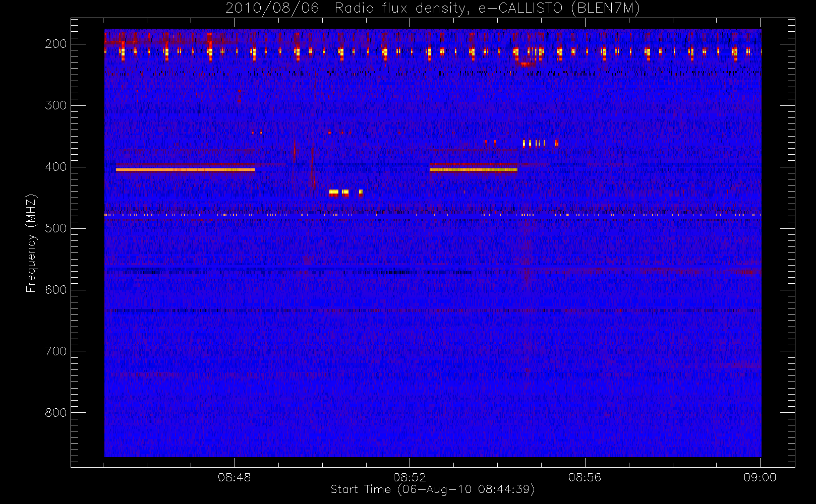Click the 800 frequency tick label
This screenshot has width=816, height=504.
coord(56,413)
